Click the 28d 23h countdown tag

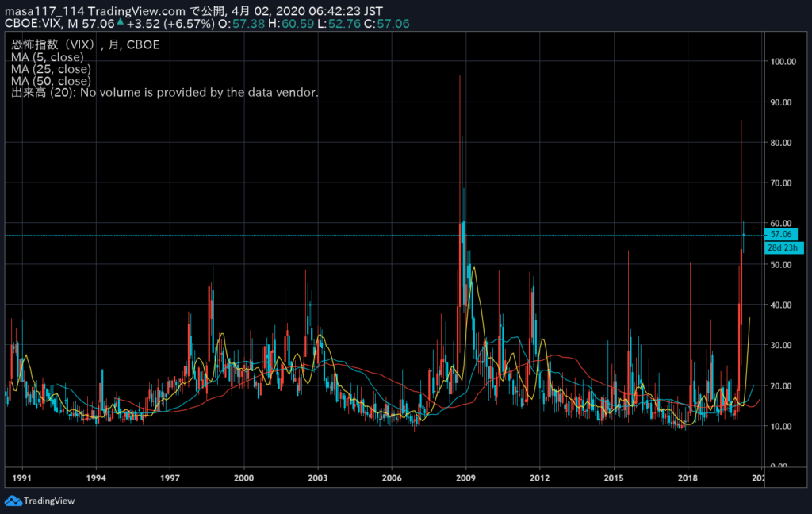pos(783,247)
